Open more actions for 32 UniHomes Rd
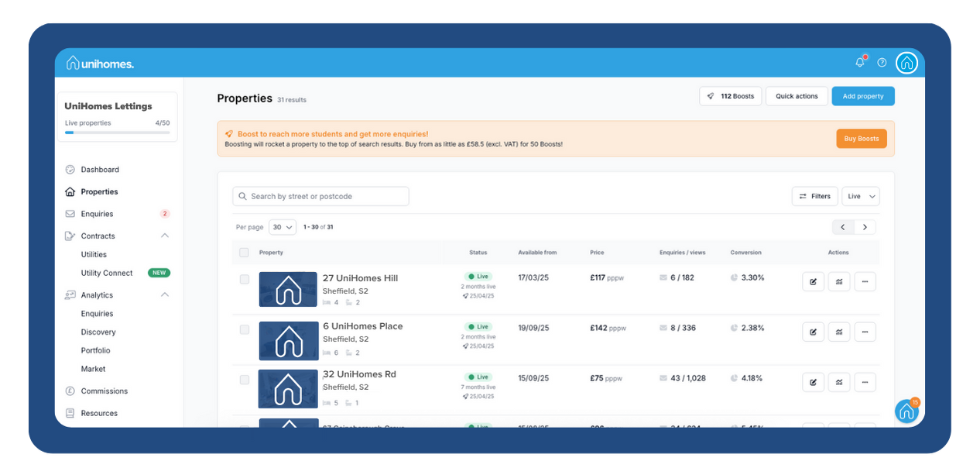The image size is (980, 475). coord(865,382)
